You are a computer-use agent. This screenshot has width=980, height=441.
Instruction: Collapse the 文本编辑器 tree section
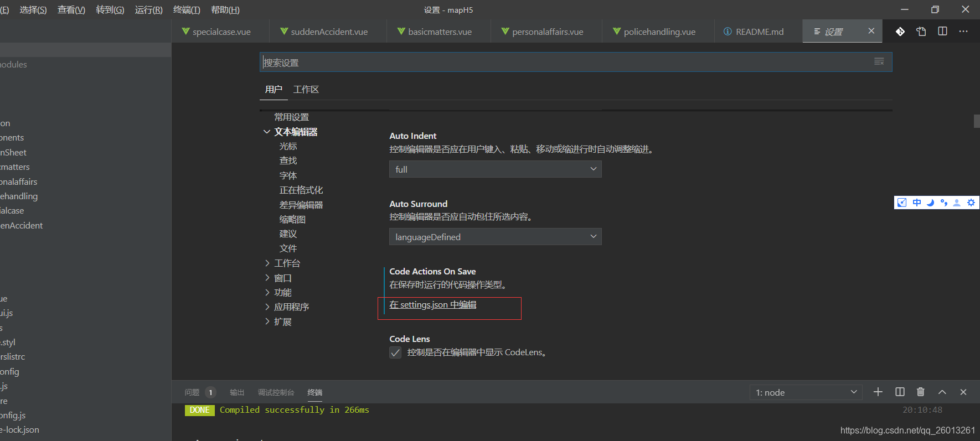[x=267, y=132]
